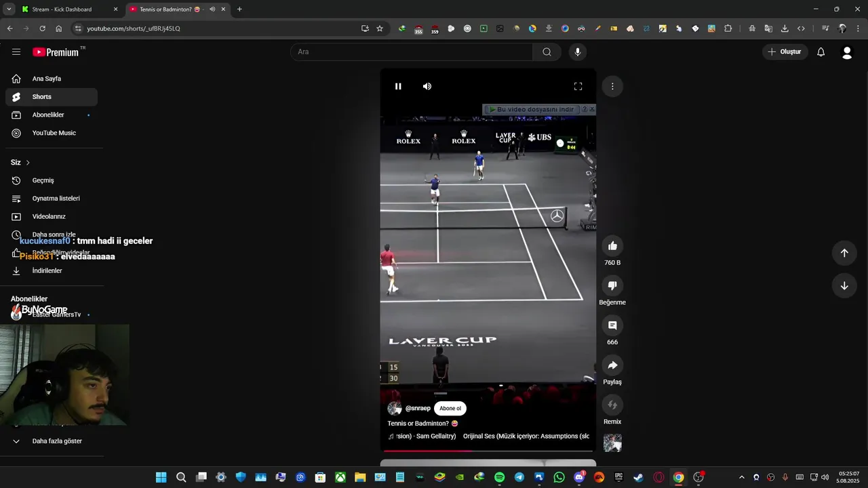This screenshot has height=488, width=868.
Task: Open Oynatma listeleri
Action: [52, 199]
